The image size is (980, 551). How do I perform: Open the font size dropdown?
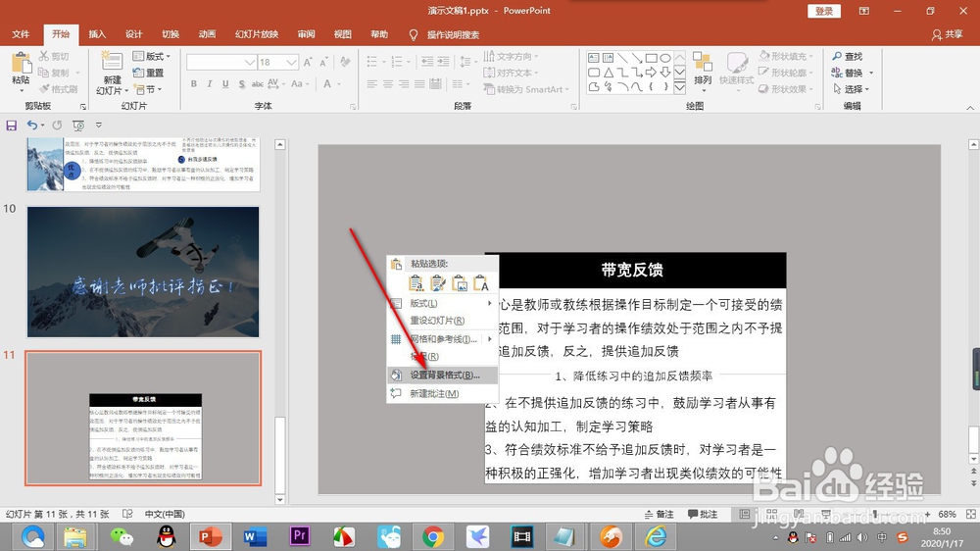tap(291, 62)
